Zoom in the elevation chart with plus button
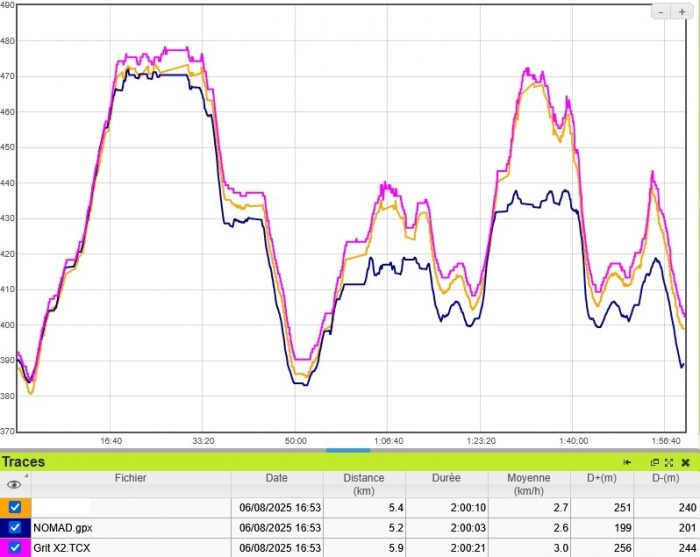Screen dimensions: 700x557 [682, 11]
